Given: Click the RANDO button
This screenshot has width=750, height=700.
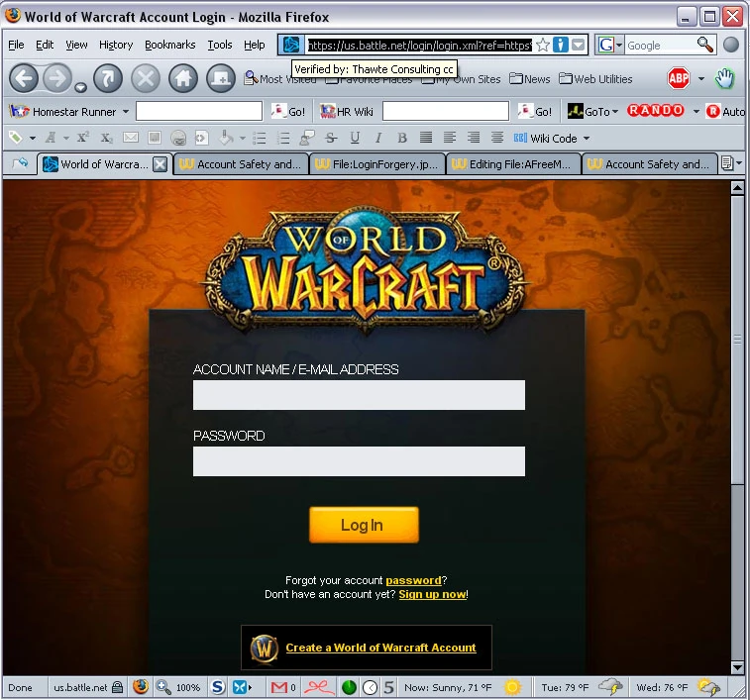Looking at the screenshot, I should click(655, 111).
